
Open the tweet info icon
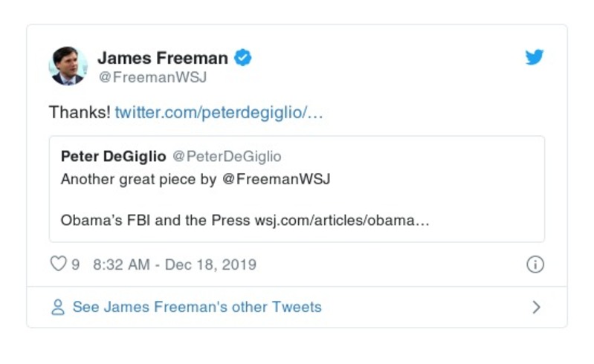[x=535, y=264]
